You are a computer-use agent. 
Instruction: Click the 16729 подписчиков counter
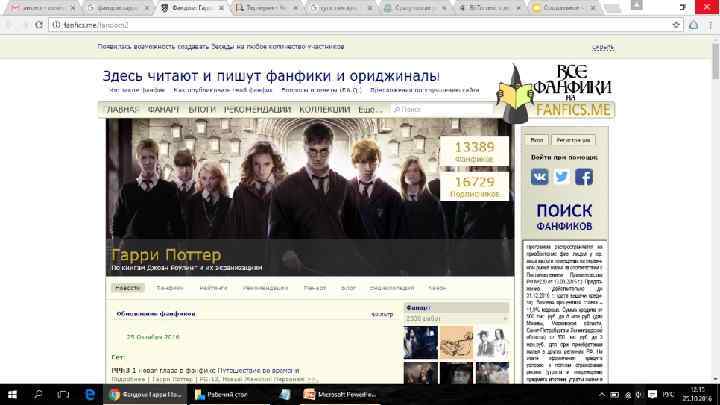pyautogui.click(x=474, y=186)
